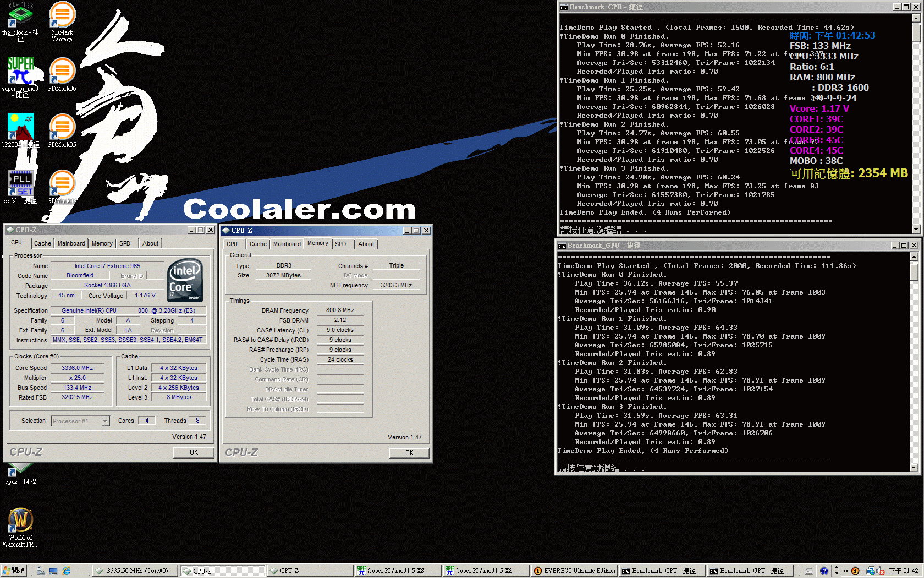Switch to Benchmark_CPU taskbar button
The image size is (924, 578).
662,571
